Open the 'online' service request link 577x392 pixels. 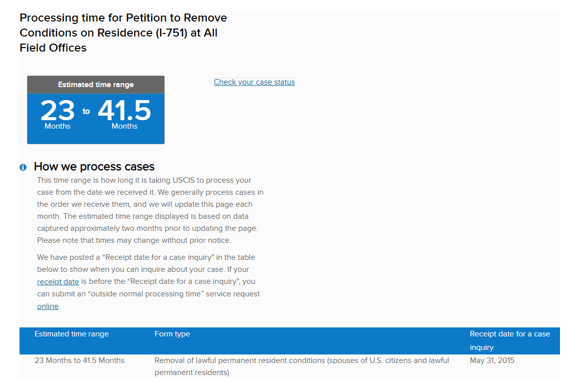tap(48, 306)
